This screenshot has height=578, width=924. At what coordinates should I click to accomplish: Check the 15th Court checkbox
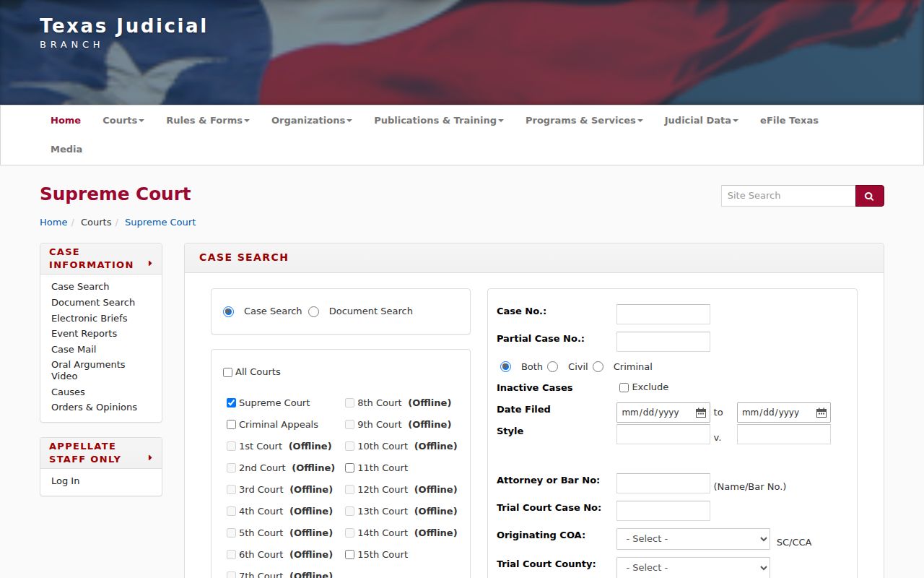pos(350,554)
